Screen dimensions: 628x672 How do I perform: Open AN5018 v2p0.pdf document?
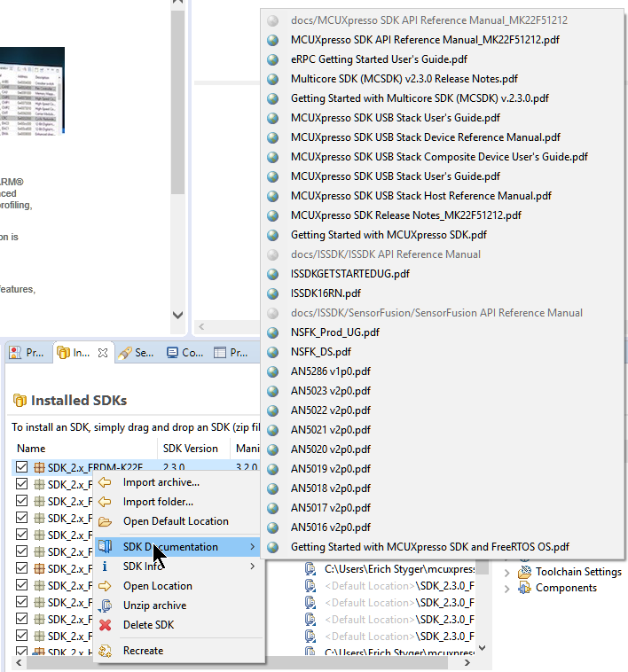(330, 488)
